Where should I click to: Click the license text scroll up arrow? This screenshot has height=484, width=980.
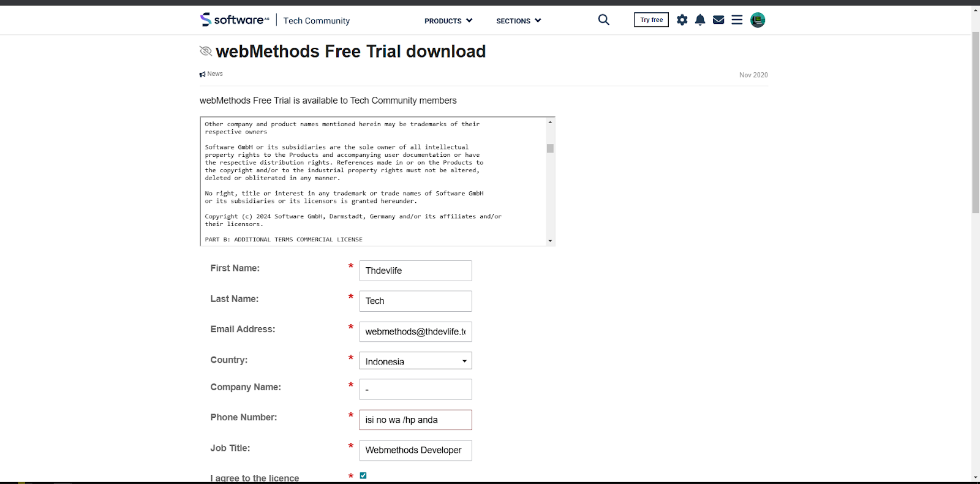coord(550,122)
